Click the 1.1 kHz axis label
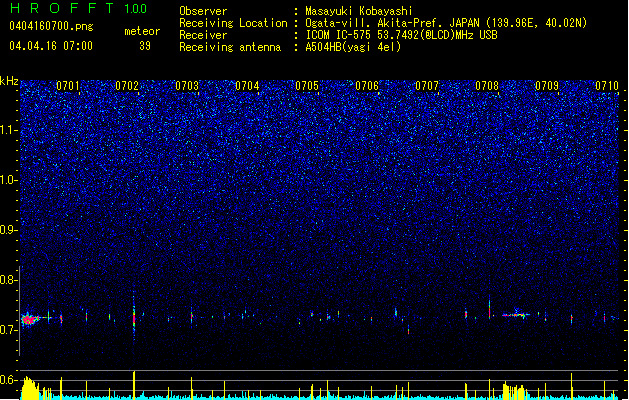Screen dimensions: 629x400 coord(9,130)
